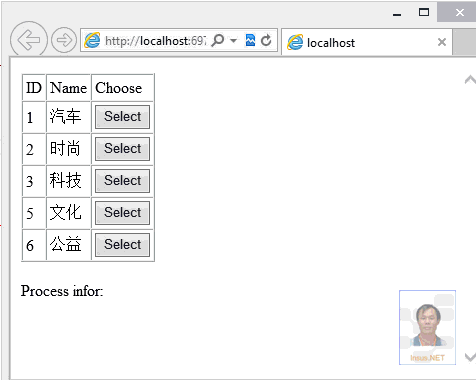Click Select button for row 科技
Image resolution: width=476 pixels, height=380 pixels.
coord(123,181)
